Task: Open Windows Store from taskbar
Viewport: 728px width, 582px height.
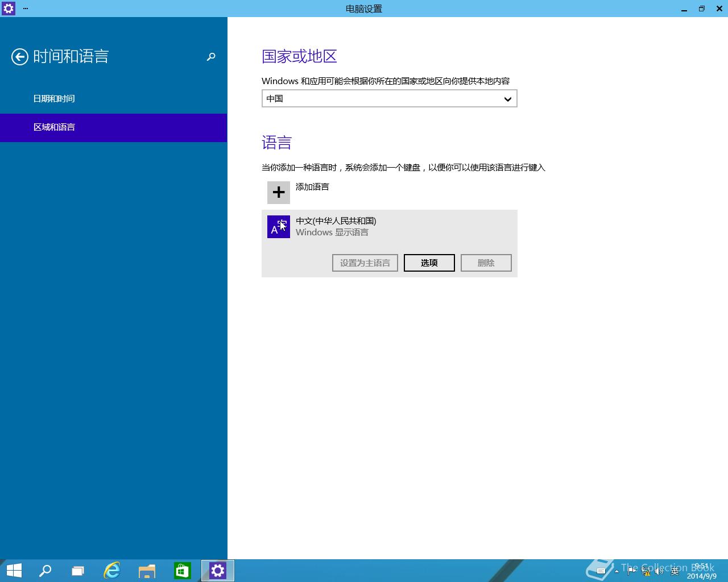Action: pyautogui.click(x=182, y=571)
